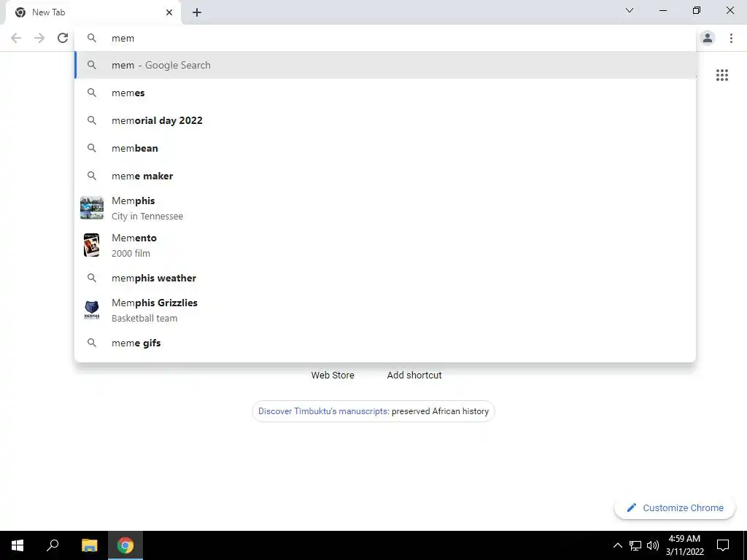The height and width of the screenshot is (560, 747).
Task: Open the Windows Start menu
Action: click(18, 545)
